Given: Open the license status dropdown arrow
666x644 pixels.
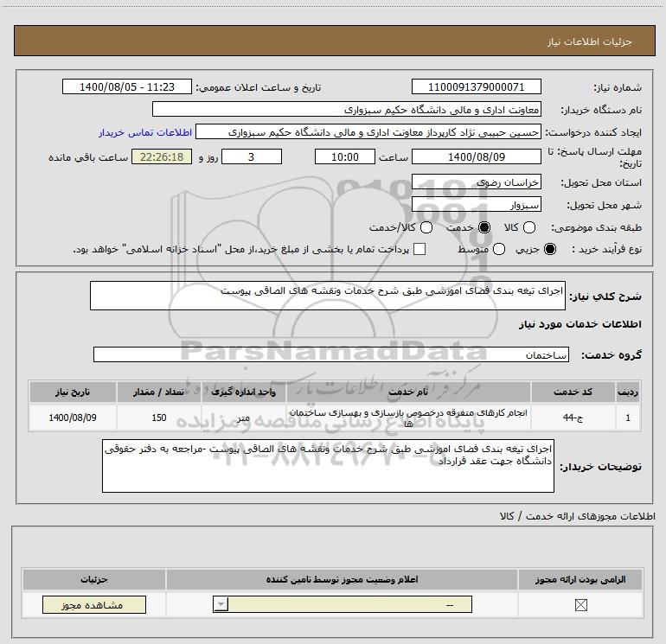Looking at the screenshot, I should (221, 604).
